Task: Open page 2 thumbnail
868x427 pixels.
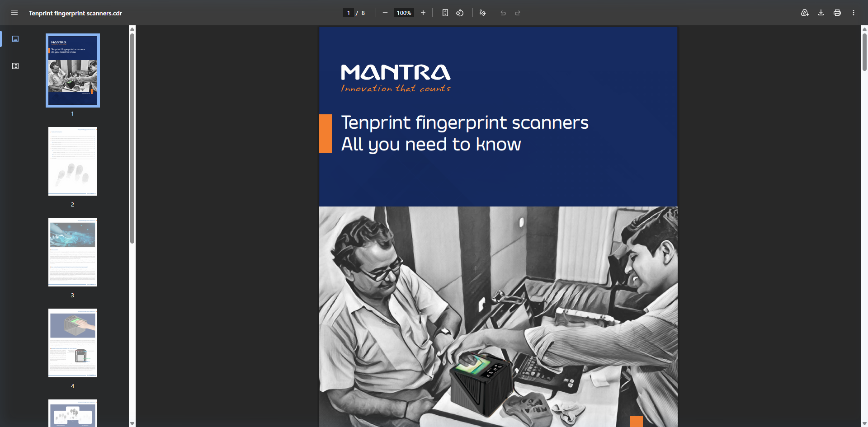Action: point(73,161)
